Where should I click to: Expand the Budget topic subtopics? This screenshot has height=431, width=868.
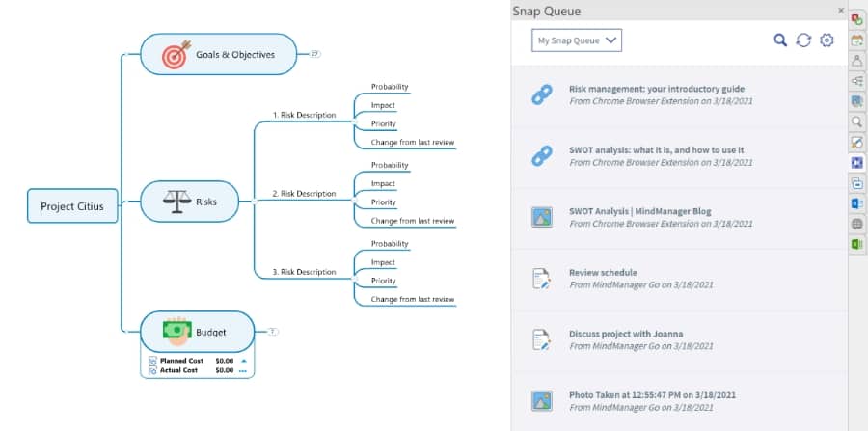click(x=273, y=332)
